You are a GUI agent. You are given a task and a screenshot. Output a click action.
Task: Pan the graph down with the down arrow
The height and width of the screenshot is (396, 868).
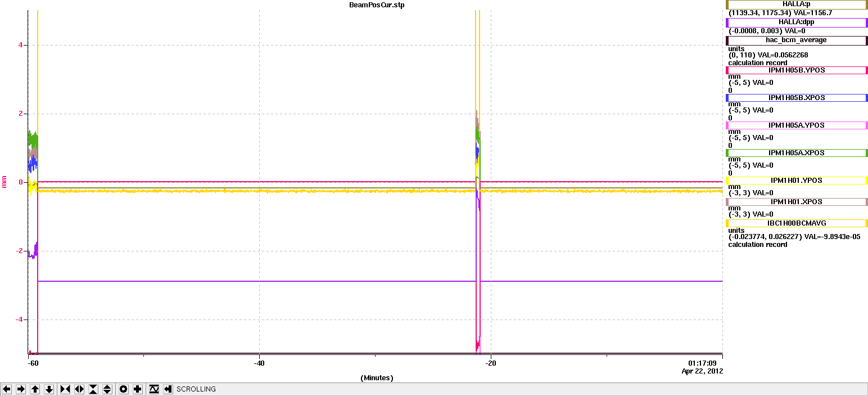tap(49, 389)
